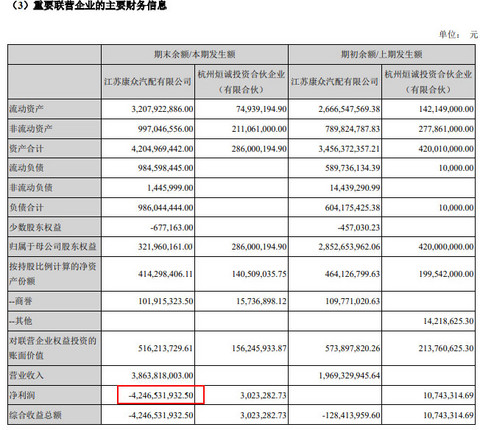Click the value 3,207,922,886.00
The image size is (480, 430).
[162, 109]
